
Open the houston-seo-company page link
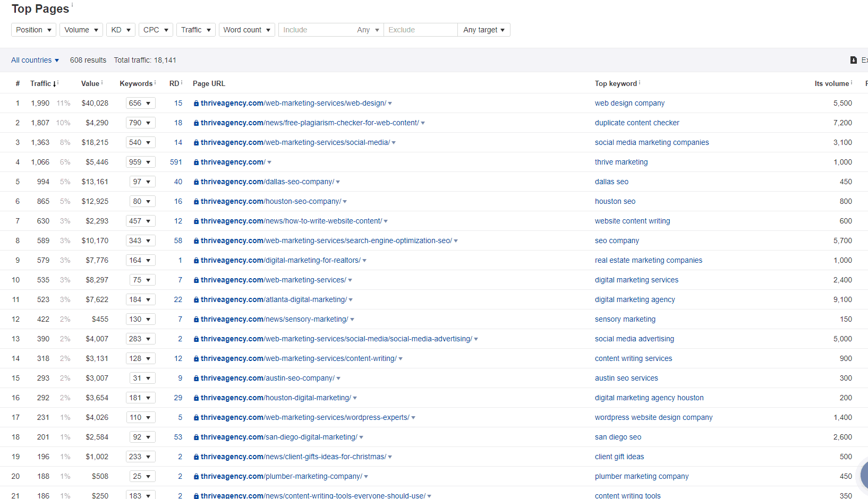(x=270, y=201)
